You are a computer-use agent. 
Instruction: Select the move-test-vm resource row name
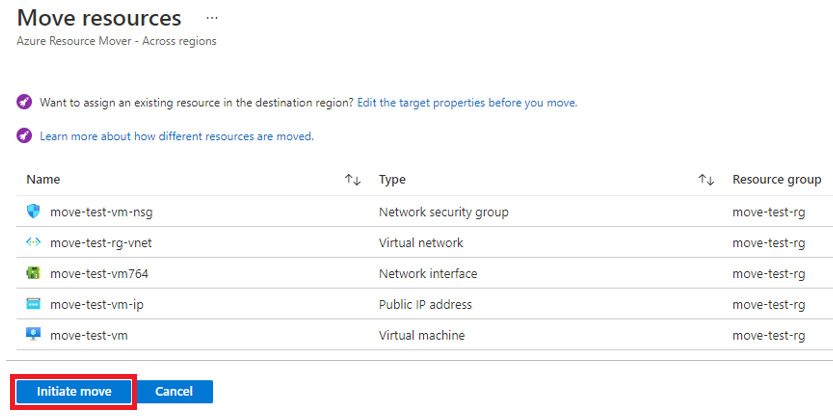(x=89, y=335)
